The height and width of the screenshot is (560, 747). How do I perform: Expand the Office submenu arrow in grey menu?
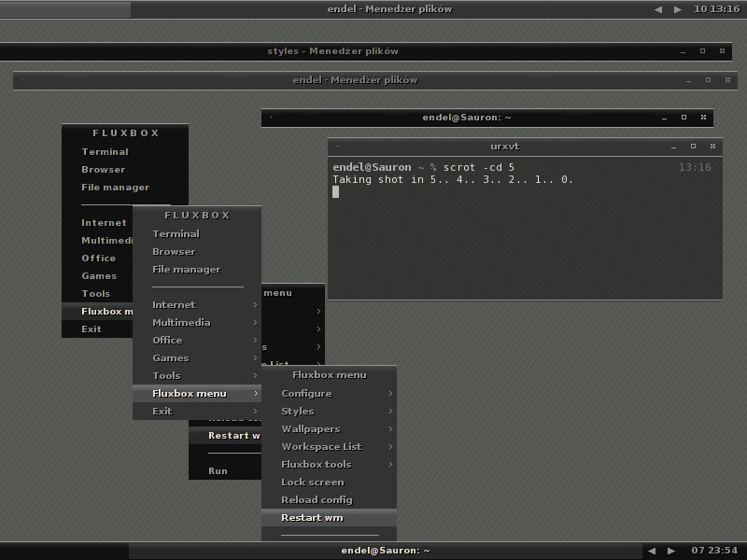[x=255, y=340]
